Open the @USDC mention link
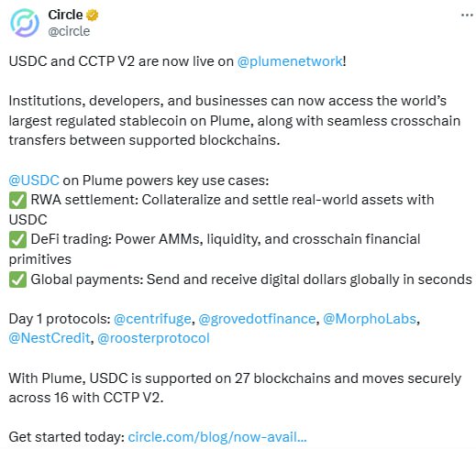 [x=34, y=181]
